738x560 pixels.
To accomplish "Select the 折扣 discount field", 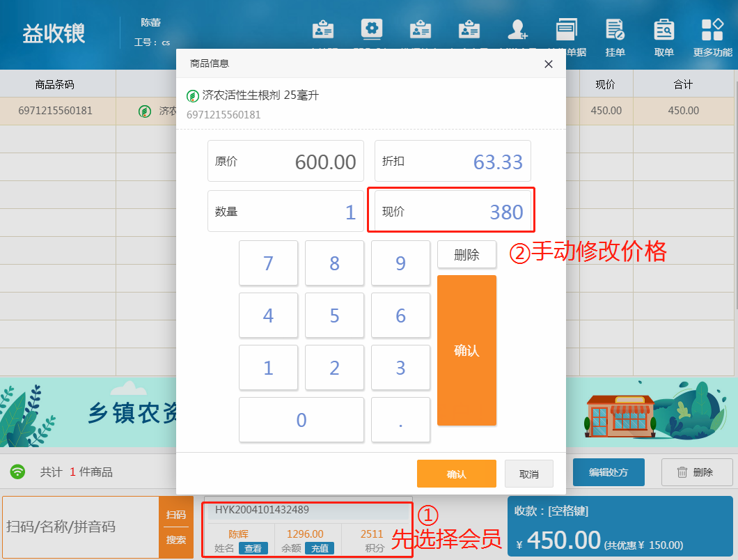I will (x=453, y=161).
